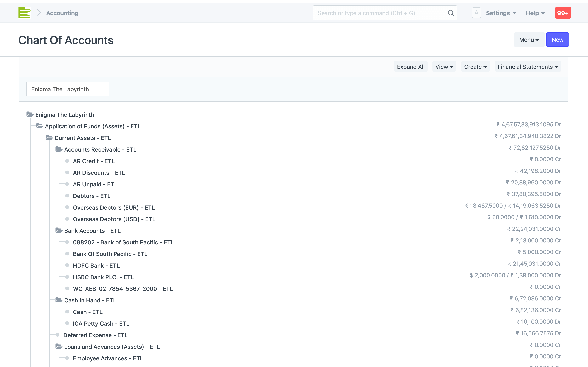This screenshot has height=367, width=588.
Task: Select the HDFC Bank - ETL account
Action: pos(96,265)
